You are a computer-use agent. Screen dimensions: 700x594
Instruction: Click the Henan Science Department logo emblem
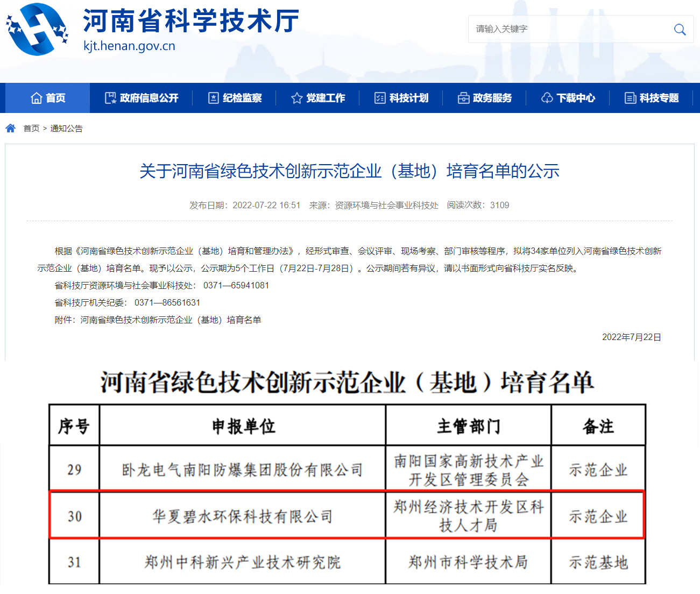point(37,29)
